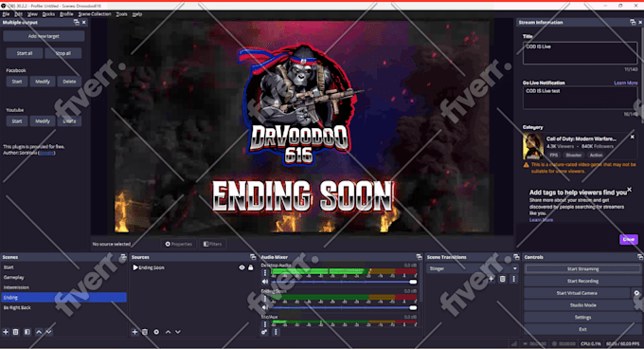Screen dimensions: 644x349
Task: Move source up in Sources toolbar
Action: [x=168, y=332]
